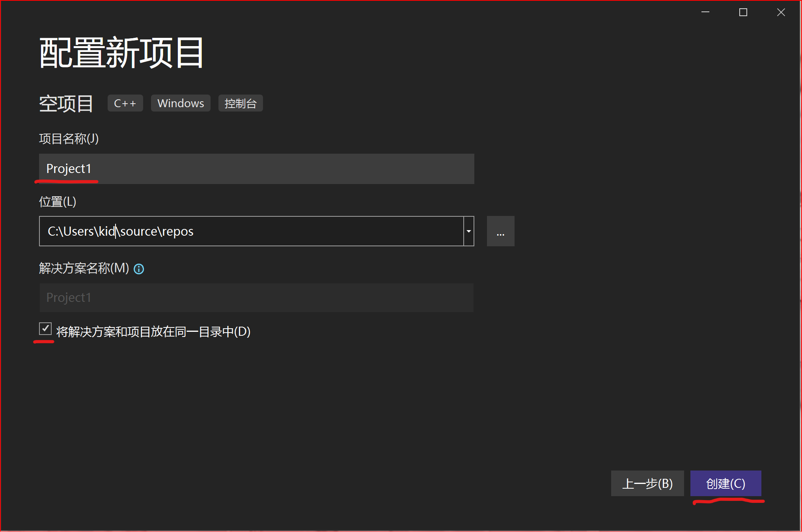The image size is (802, 532).
Task: Go back with the 上一步(B) button
Action: [647, 484]
